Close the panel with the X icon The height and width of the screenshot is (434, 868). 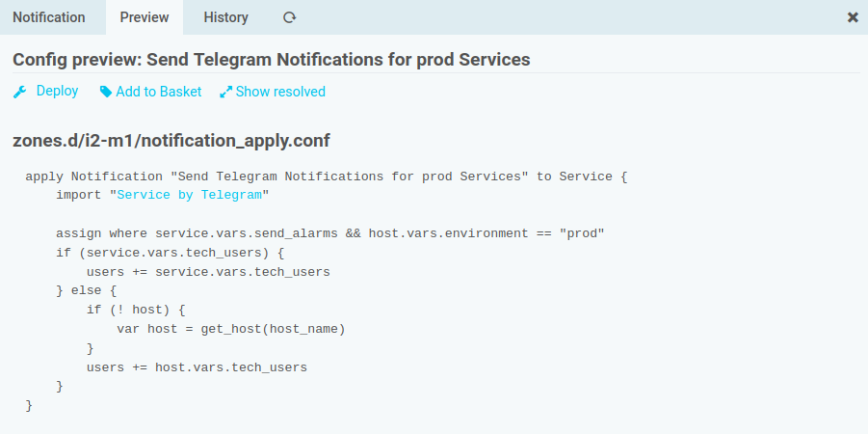click(x=853, y=17)
